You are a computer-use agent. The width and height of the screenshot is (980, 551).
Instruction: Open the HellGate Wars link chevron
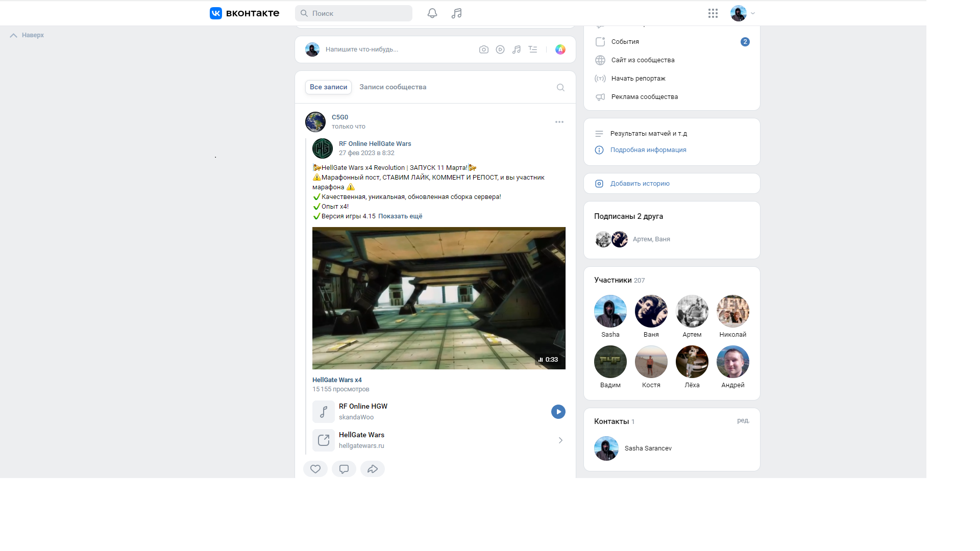point(560,440)
